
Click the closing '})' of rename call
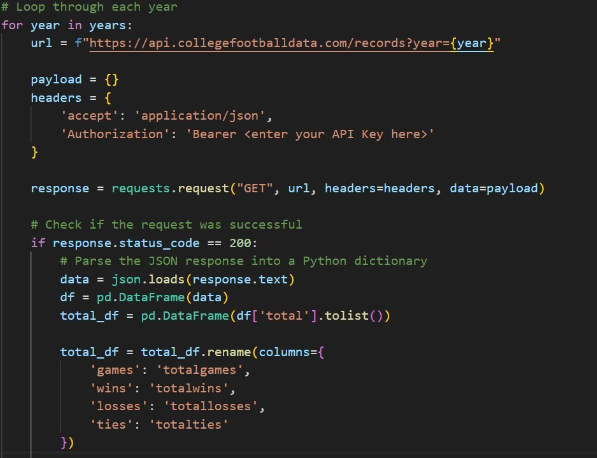[x=67, y=443]
